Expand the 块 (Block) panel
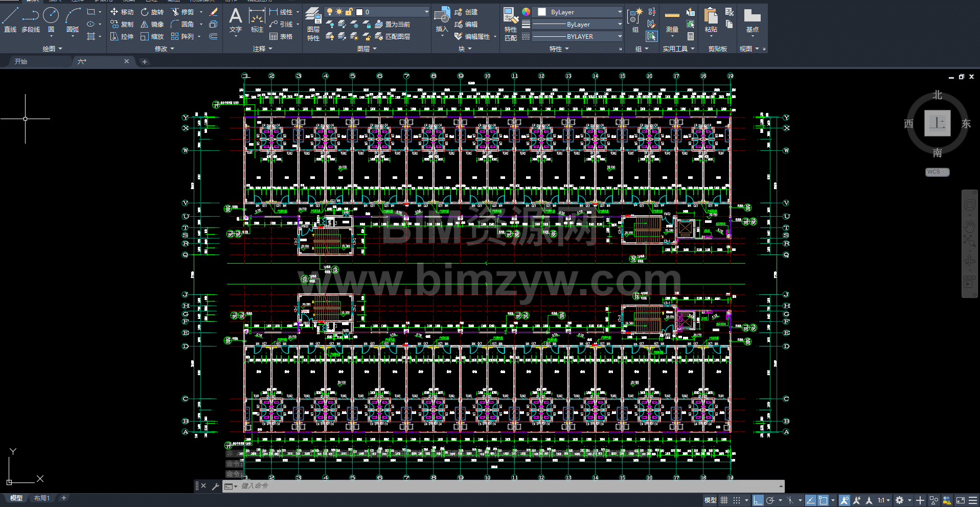Image resolution: width=980 pixels, height=507 pixels. (x=465, y=49)
